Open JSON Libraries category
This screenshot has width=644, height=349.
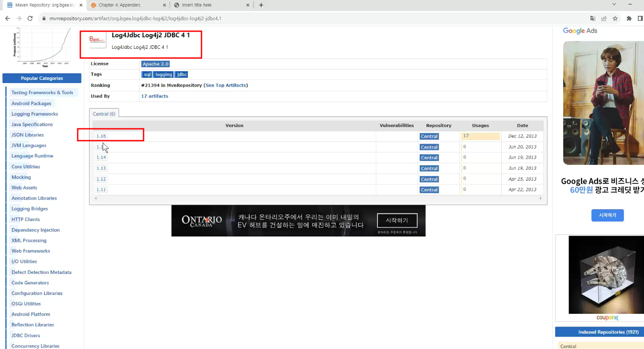(x=28, y=135)
